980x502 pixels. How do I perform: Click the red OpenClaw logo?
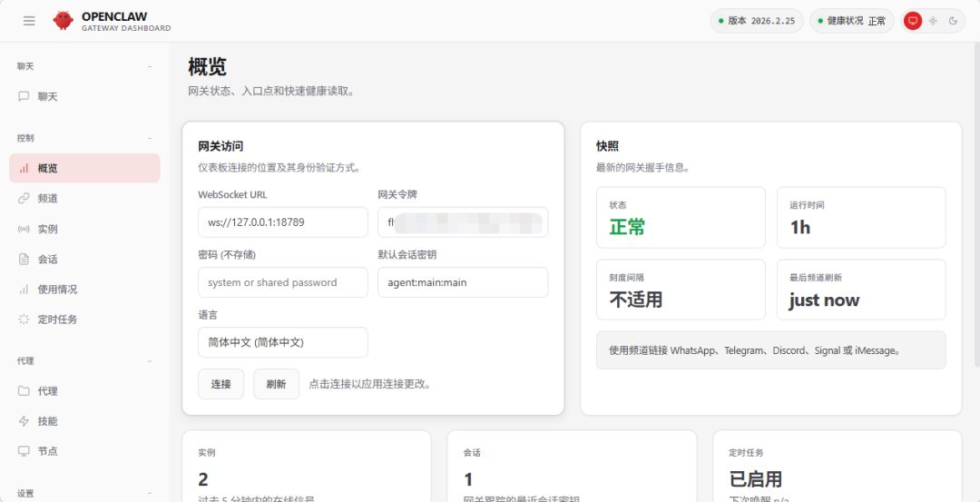point(64,21)
